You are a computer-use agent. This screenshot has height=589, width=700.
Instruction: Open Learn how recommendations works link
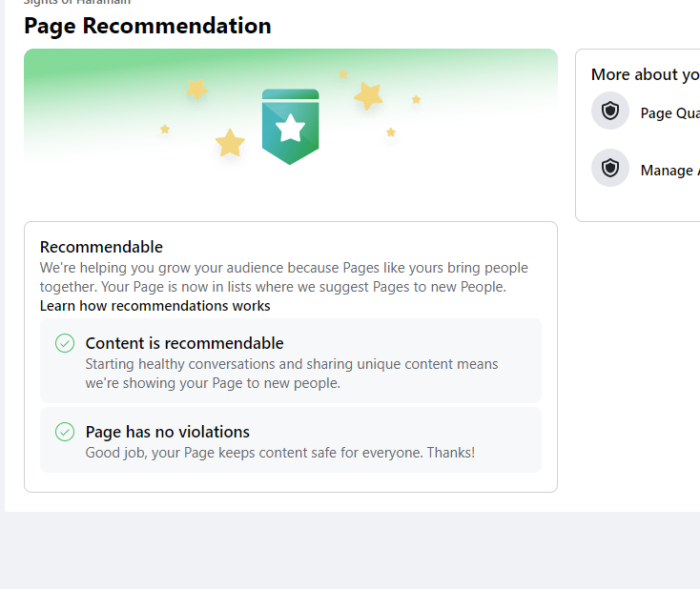tap(154, 306)
